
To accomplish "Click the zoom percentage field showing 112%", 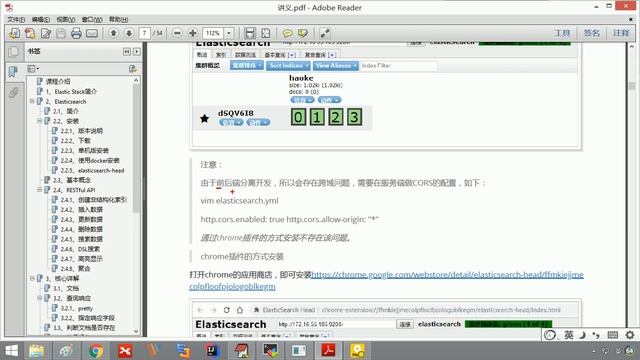I will click(213, 33).
